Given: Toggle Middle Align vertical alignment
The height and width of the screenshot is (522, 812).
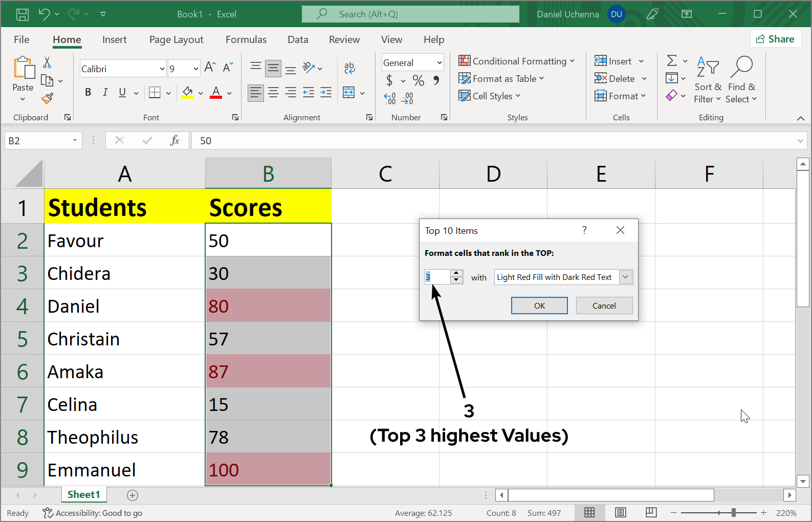Looking at the screenshot, I should [273, 68].
